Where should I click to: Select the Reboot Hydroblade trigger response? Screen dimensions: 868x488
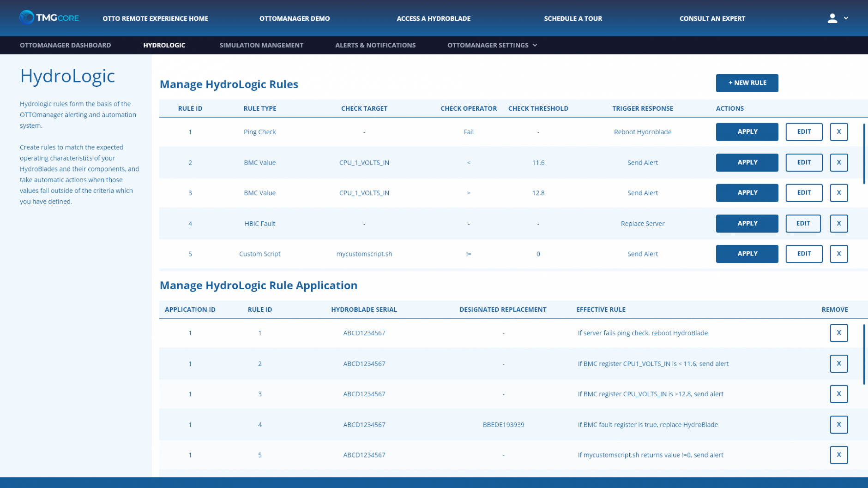(642, 132)
